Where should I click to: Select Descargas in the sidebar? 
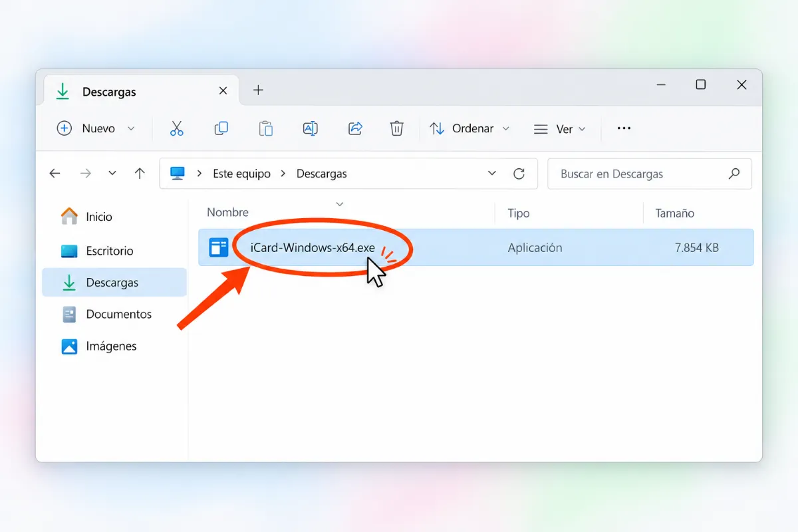pos(114,283)
